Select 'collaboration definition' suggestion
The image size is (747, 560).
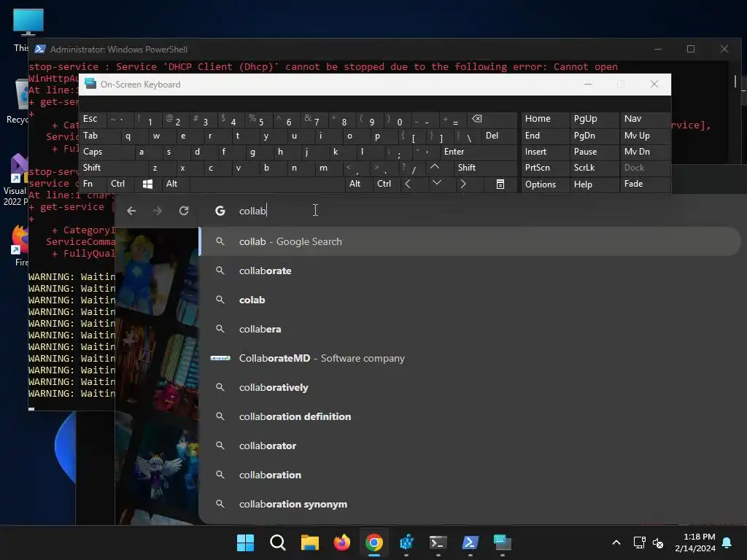[x=471, y=416]
